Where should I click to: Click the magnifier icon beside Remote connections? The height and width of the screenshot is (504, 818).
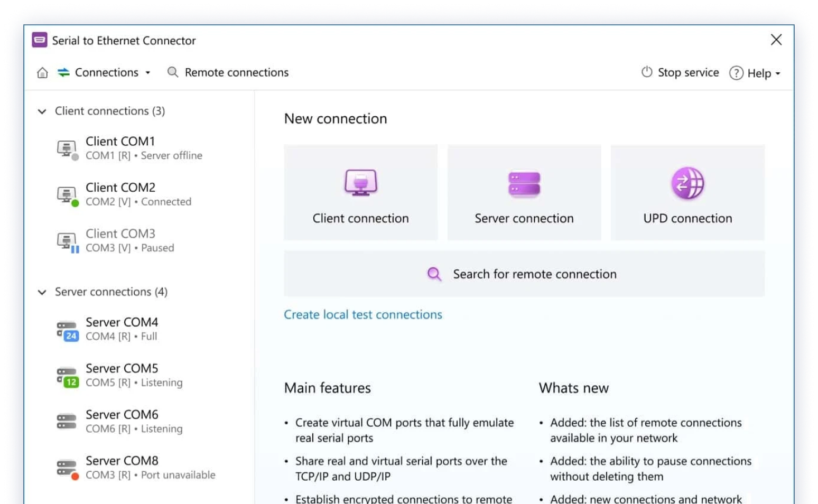[x=173, y=72]
